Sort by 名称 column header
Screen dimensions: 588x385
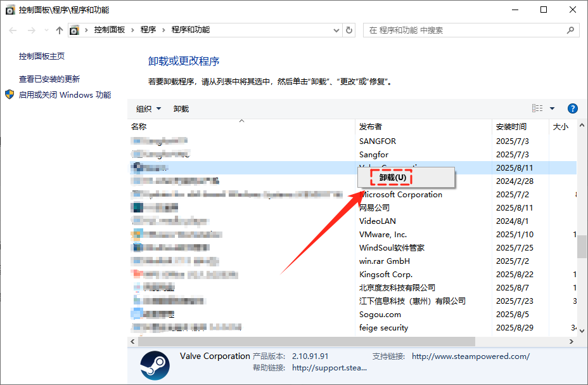tap(241, 126)
